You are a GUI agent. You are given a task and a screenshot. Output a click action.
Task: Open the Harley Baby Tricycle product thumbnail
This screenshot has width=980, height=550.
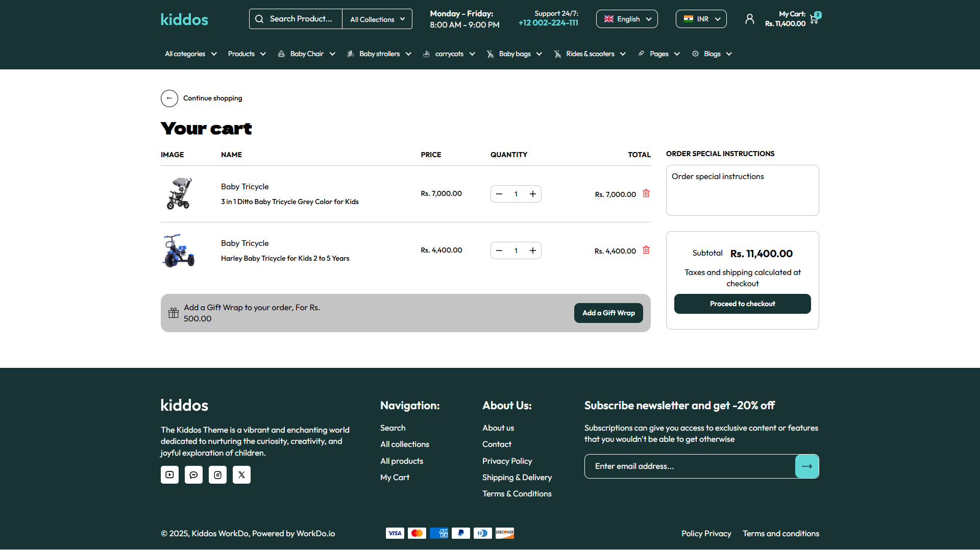coord(180,250)
